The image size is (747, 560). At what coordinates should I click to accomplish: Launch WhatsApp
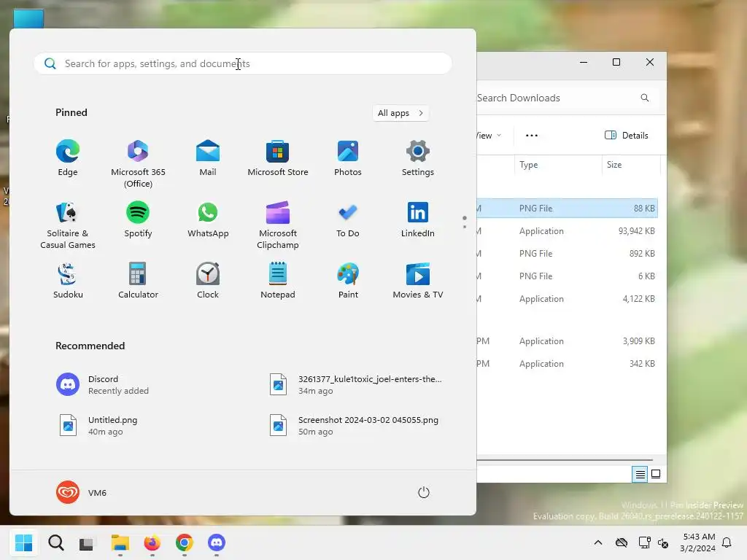click(x=208, y=219)
